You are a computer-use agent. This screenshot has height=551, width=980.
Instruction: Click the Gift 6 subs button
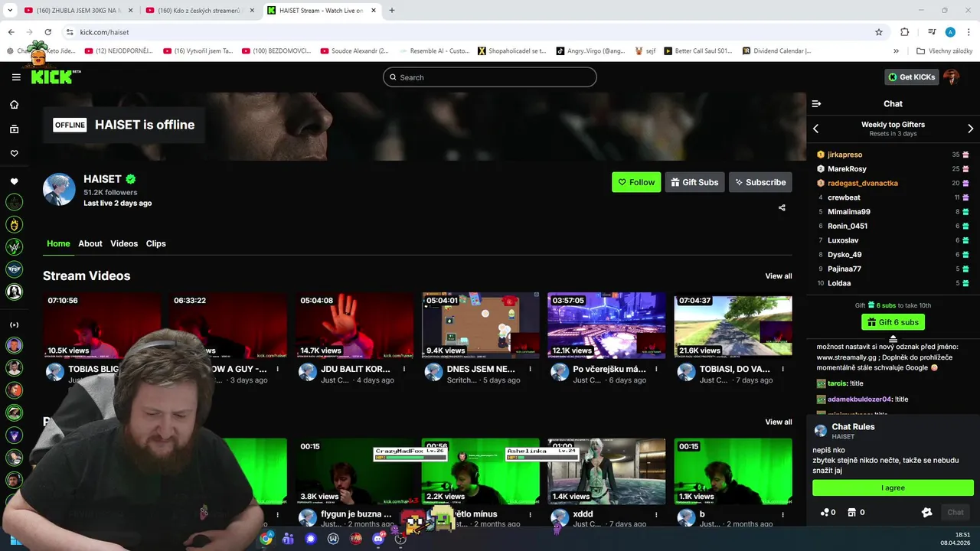pos(893,322)
